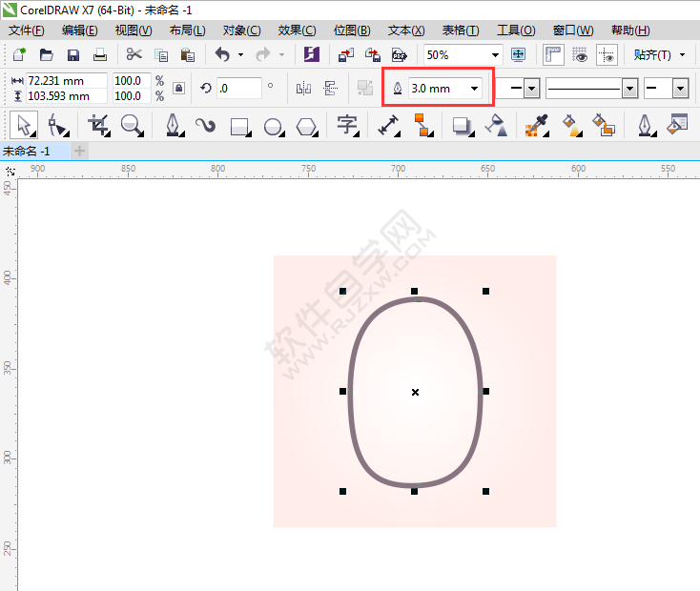Toggle the lock ratio padlock
This screenshot has height=591, width=700.
point(178,88)
